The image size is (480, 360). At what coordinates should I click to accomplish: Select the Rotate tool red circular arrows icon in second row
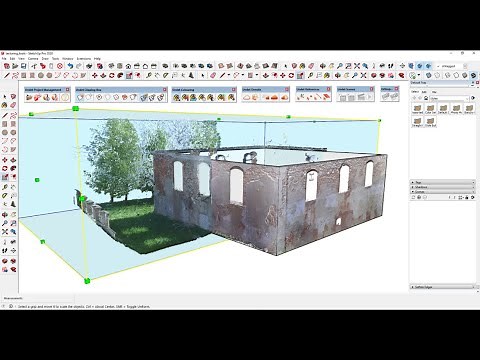coord(112,76)
